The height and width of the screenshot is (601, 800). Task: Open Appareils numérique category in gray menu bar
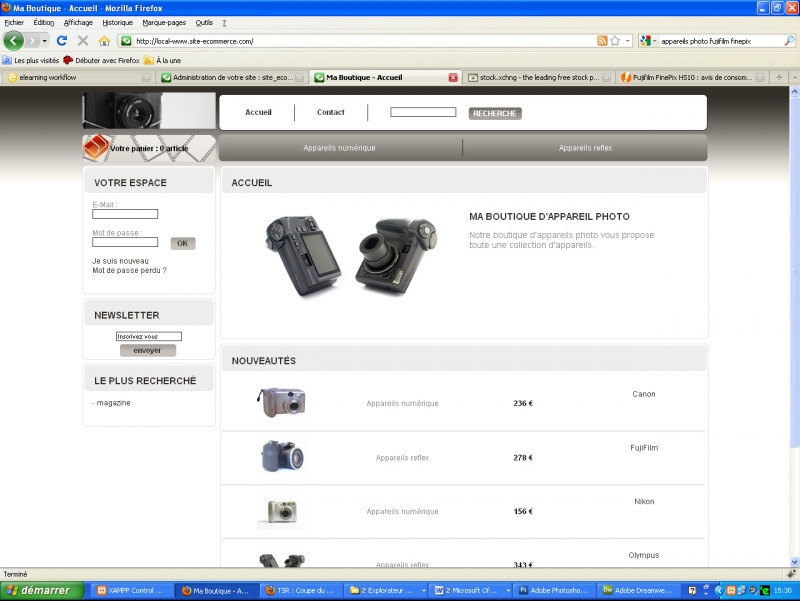click(339, 148)
